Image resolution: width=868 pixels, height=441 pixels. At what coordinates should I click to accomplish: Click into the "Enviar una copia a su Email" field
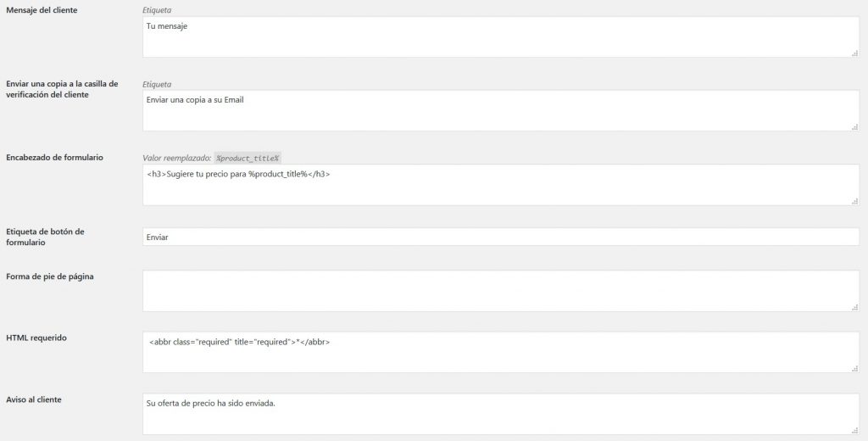(500, 111)
